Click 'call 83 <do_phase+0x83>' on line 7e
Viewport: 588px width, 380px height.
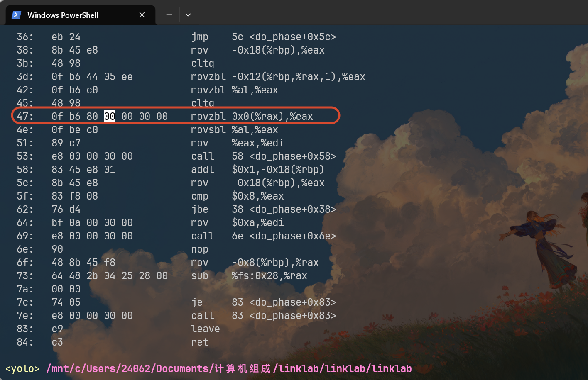264,316
